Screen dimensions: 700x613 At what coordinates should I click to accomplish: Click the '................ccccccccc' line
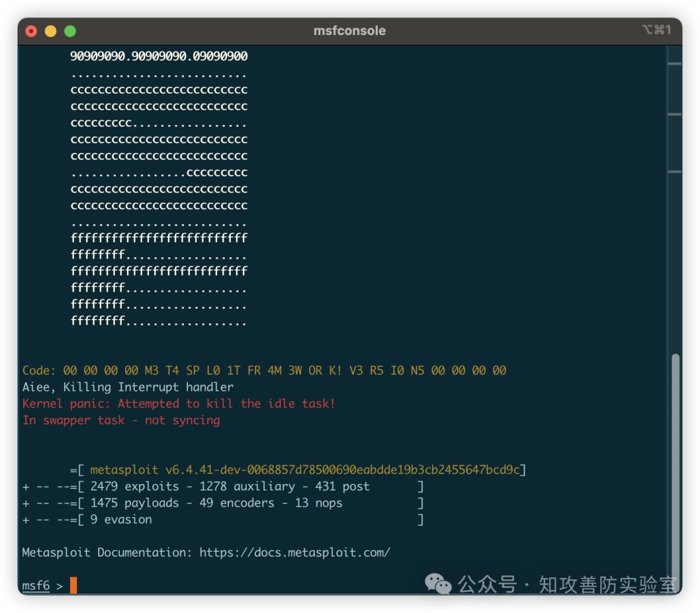159,172
